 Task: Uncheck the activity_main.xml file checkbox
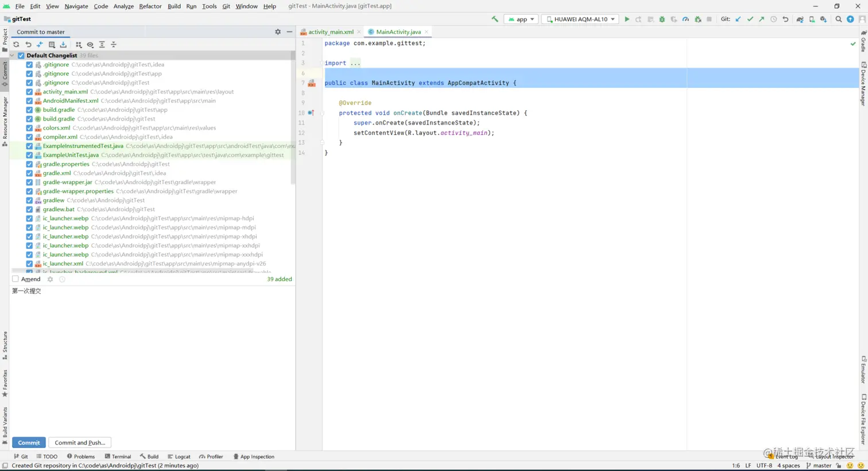point(29,92)
